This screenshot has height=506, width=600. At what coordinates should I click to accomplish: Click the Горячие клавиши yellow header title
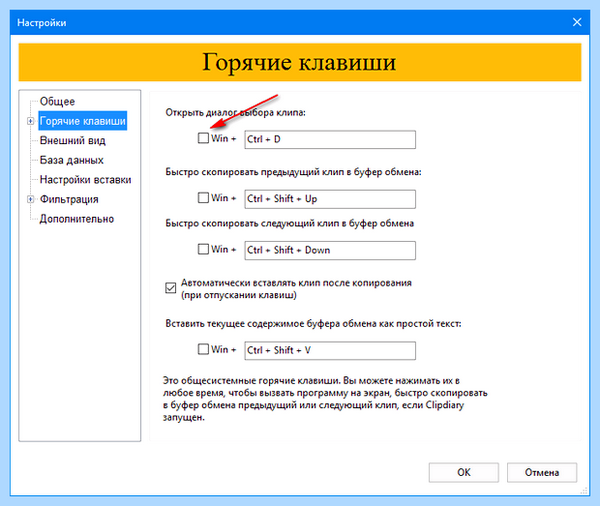tap(299, 62)
